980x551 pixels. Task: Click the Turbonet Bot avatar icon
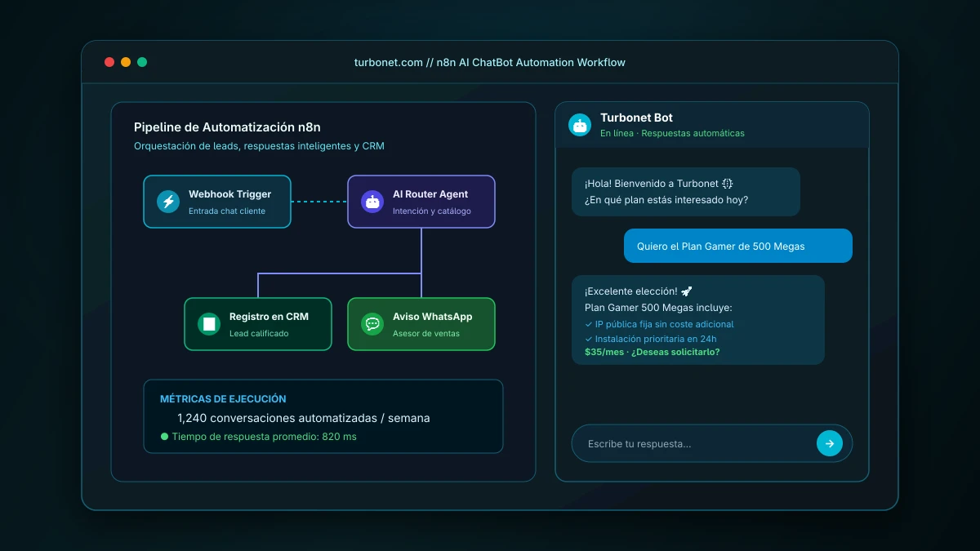(x=580, y=125)
